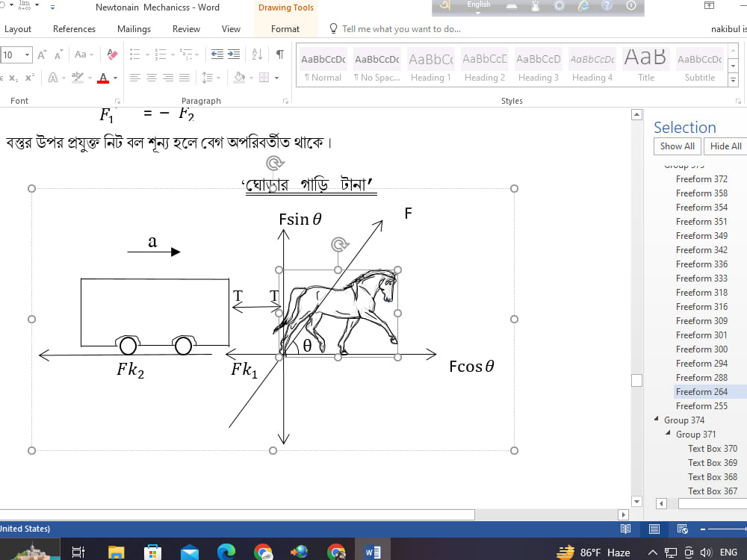Viewport: 747px width, 560px height.
Task: Open Font dialog launcher
Action: [117, 101]
